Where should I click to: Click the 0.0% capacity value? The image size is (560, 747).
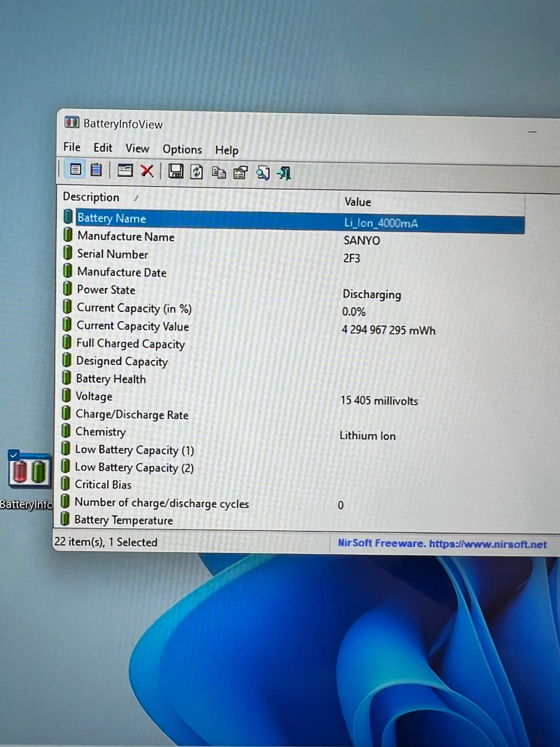click(354, 312)
